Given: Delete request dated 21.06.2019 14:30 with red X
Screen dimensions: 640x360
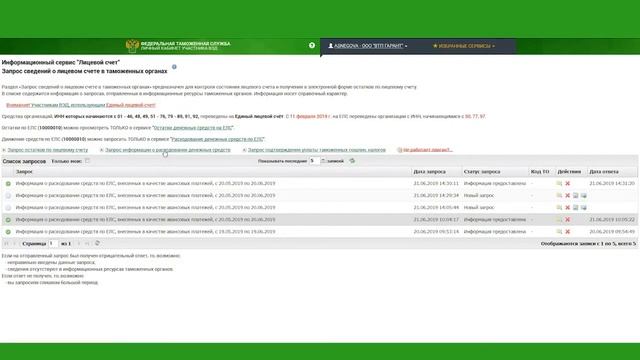Looking at the screenshot, I should click(567, 184).
